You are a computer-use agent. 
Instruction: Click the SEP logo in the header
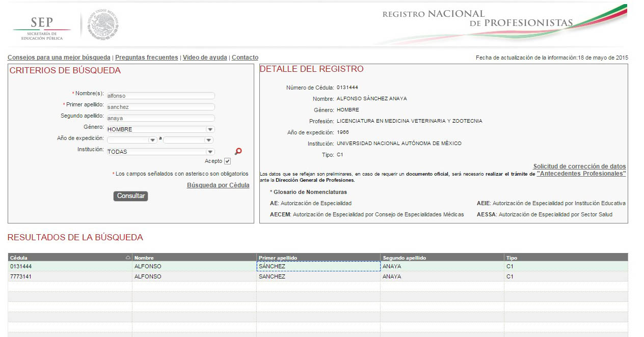[x=42, y=27]
